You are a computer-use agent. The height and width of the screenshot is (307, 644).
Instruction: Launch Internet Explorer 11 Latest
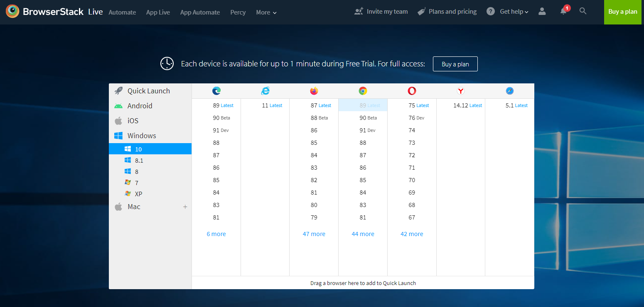(265, 105)
